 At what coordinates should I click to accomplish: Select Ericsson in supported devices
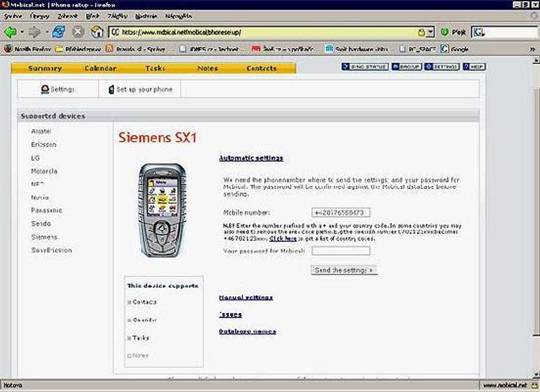[x=43, y=145]
